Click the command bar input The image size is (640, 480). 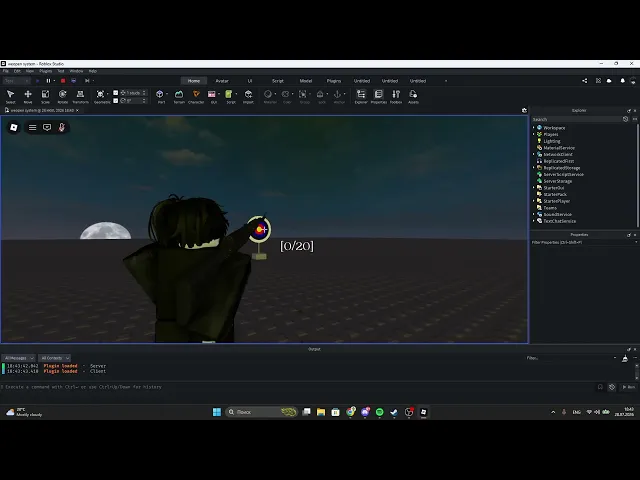(298, 387)
